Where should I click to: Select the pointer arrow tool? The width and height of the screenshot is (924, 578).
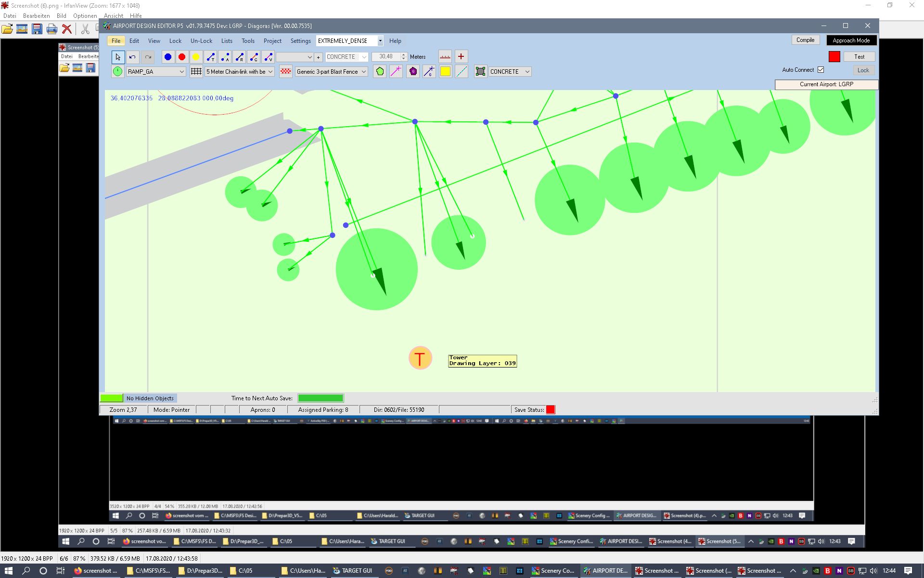coord(118,57)
